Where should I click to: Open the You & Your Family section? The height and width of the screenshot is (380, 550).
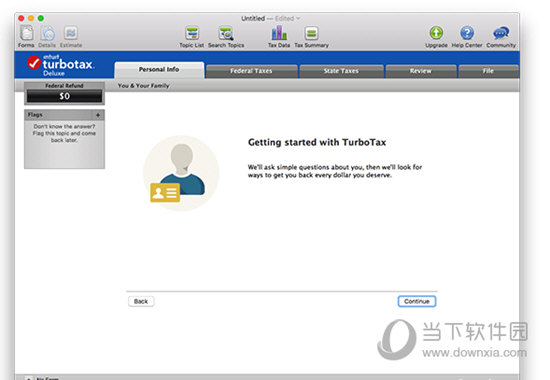pyautogui.click(x=143, y=86)
